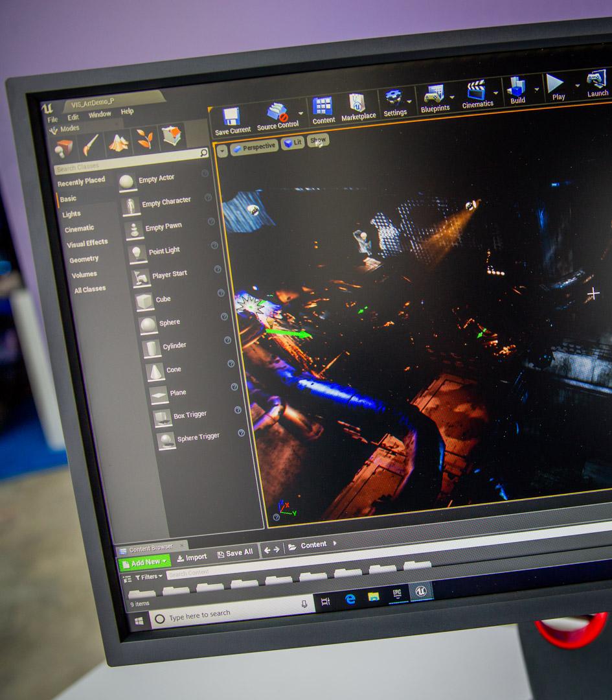Image resolution: width=612 pixels, height=700 pixels.
Task: Click the Content path breadcrumb
Action: tap(313, 545)
